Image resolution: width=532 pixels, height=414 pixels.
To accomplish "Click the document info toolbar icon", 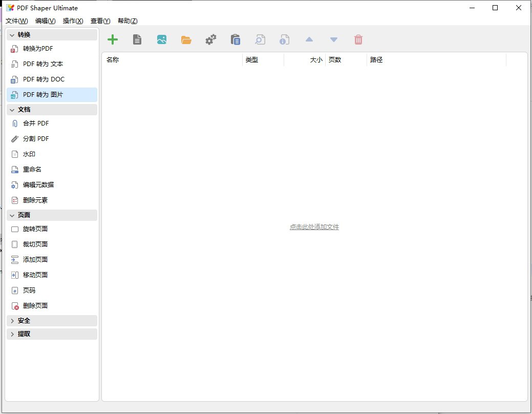I will [284, 39].
